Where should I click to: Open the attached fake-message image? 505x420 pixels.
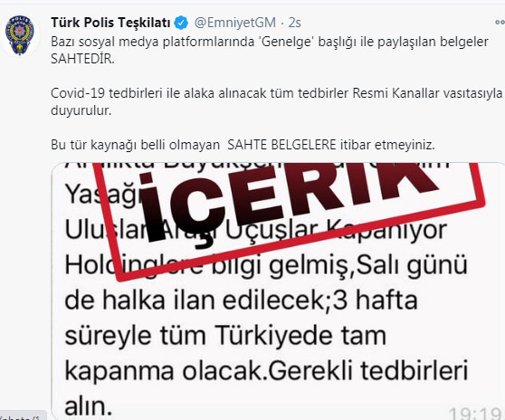tap(278, 291)
